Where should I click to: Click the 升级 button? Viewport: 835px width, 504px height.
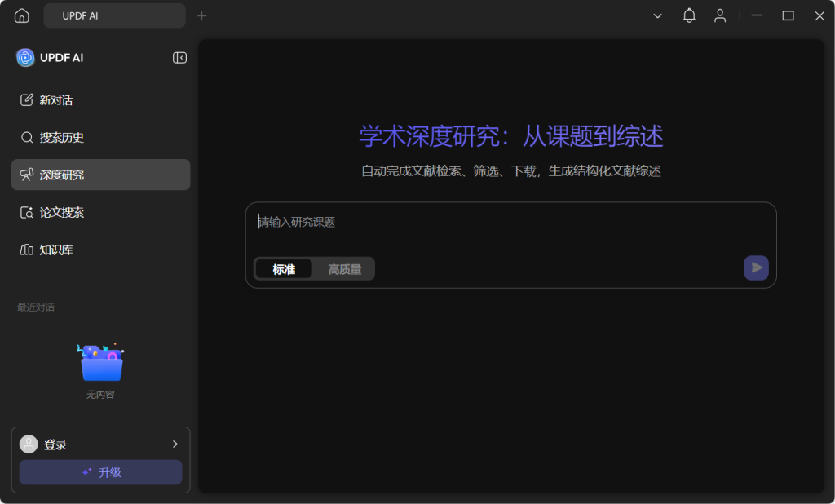tap(100, 472)
